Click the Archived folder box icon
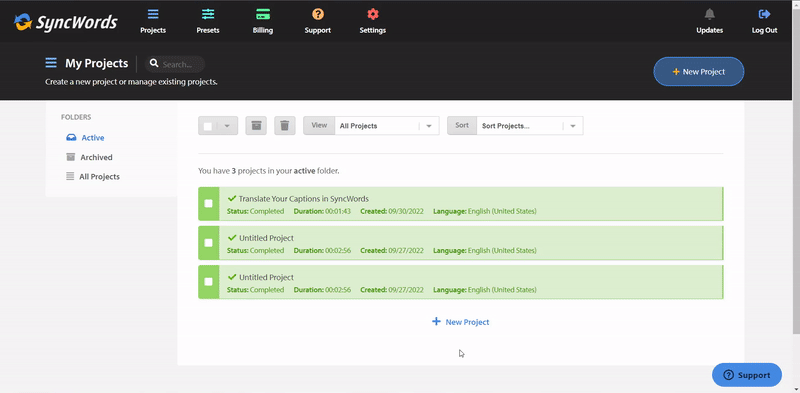 coord(70,157)
